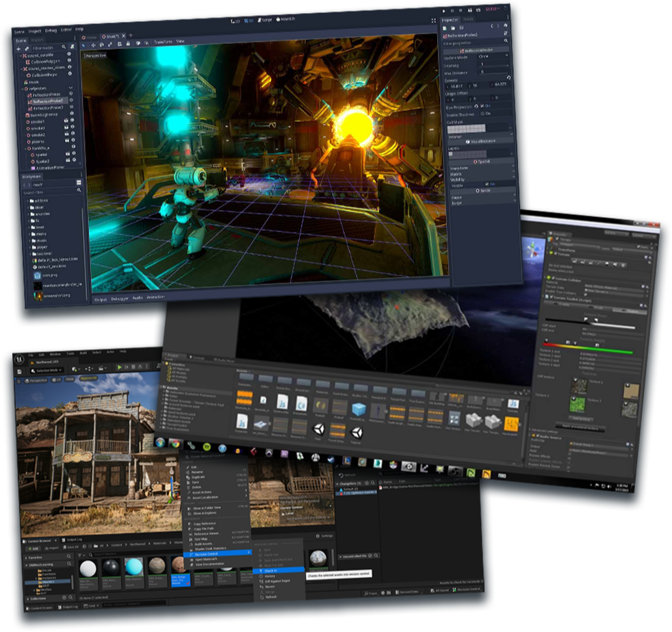Open the Godot Project menu

(35, 31)
